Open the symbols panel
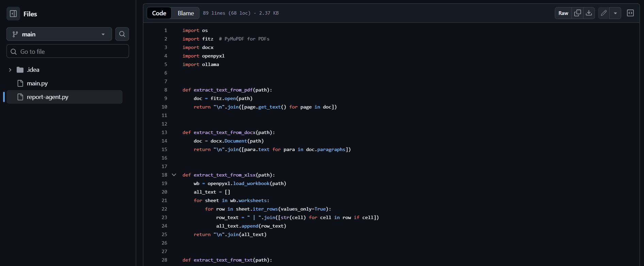The height and width of the screenshot is (266, 644). pos(630,13)
